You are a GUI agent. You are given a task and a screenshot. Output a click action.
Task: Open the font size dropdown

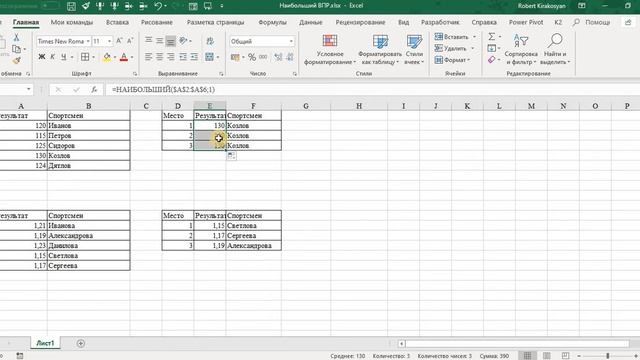click(x=109, y=41)
